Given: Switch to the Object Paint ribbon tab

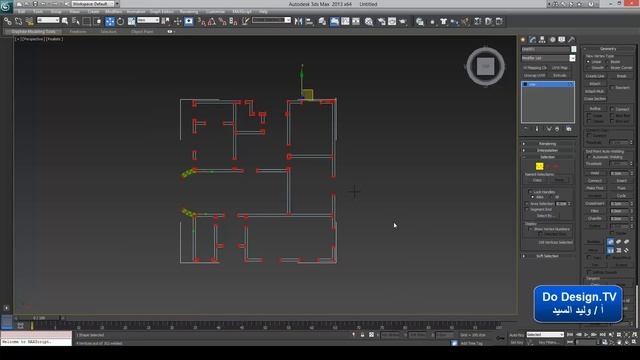Looking at the screenshot, I should [142, 31].
